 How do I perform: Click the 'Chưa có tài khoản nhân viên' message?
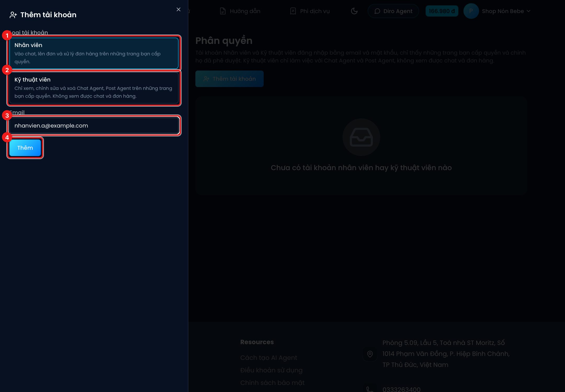coord(361,168)
